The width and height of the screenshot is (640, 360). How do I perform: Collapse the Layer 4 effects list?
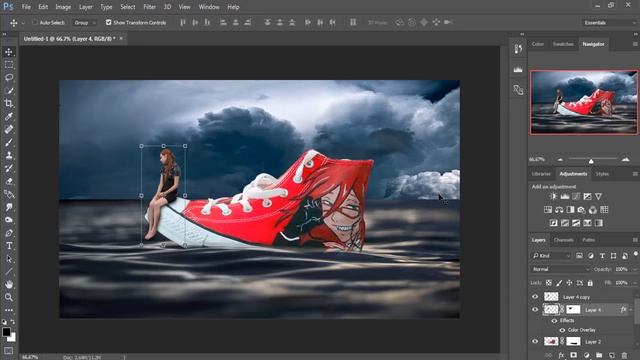coord(631,310)
